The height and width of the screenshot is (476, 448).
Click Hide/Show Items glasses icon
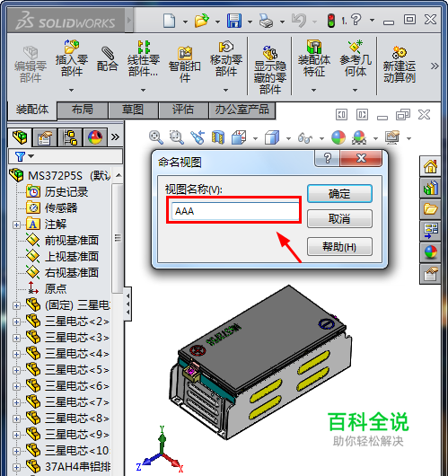pyautogui.click(x=305, y=138)
